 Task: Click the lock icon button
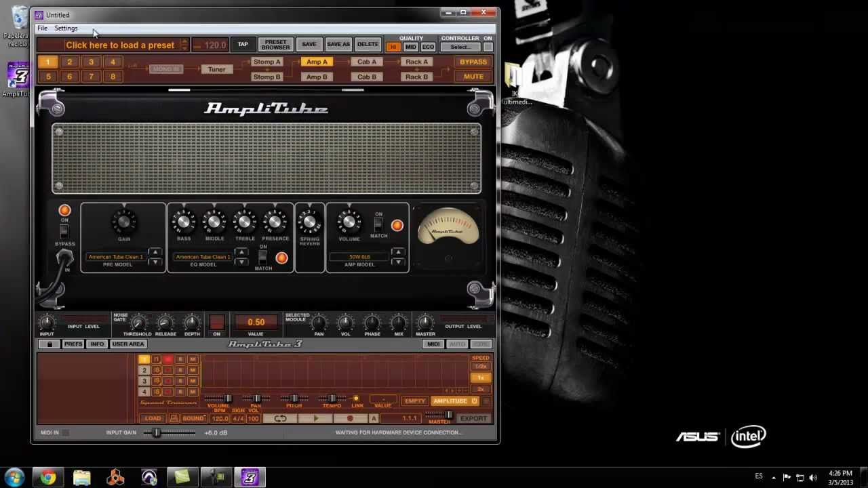tap(49, 344)
